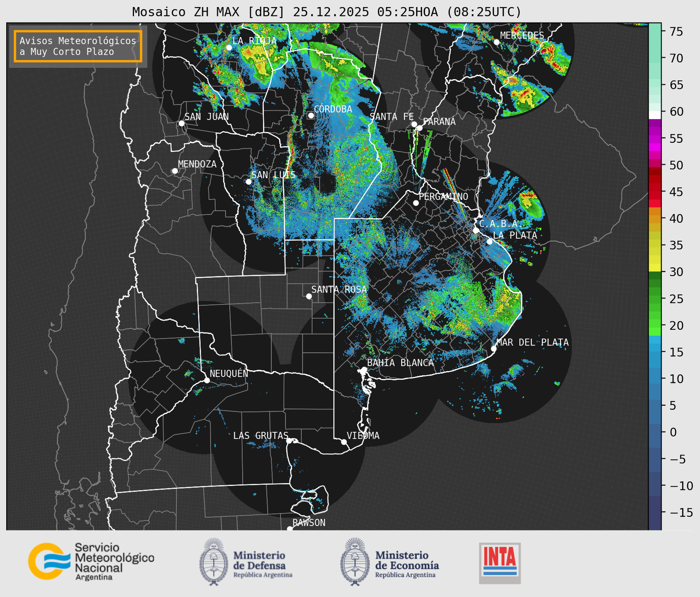This screenshot has width=700, height=597.
Task: Click the Ministerio de Defensa coat of arms
Action: (x=214, y=562)
